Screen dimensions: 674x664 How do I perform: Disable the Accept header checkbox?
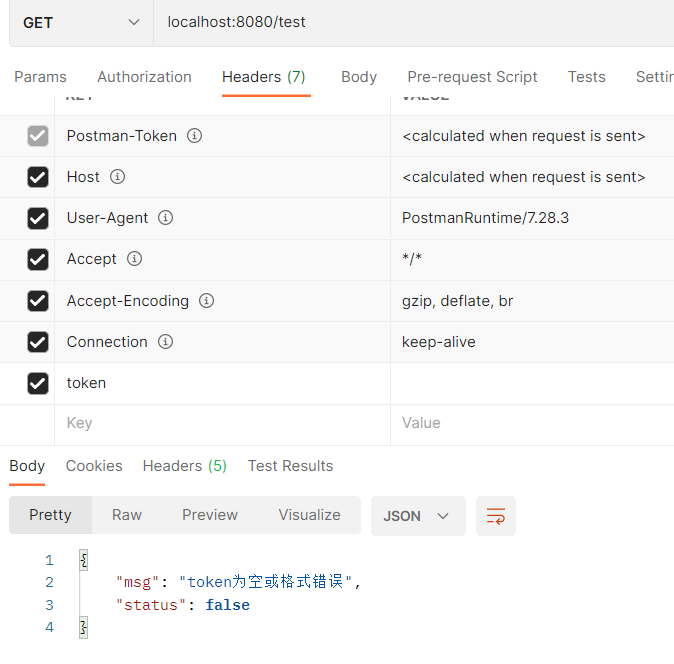tap(38, 260)
